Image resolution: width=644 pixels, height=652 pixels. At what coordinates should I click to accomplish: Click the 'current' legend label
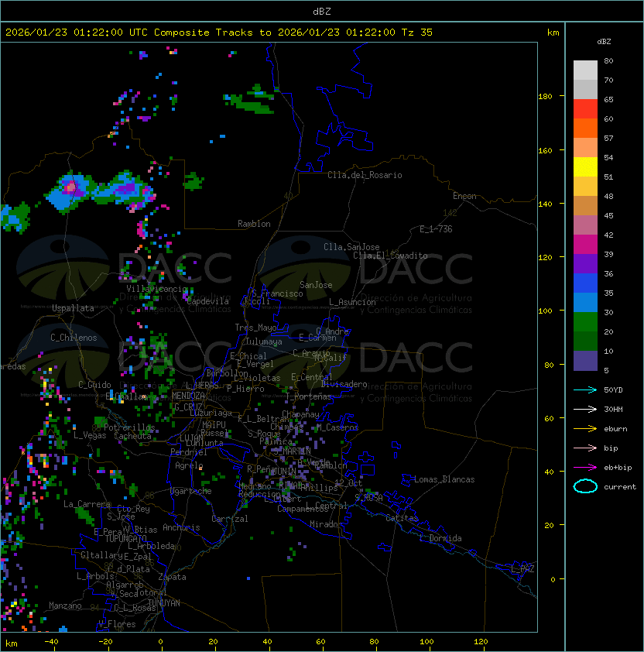pos(620,487)
